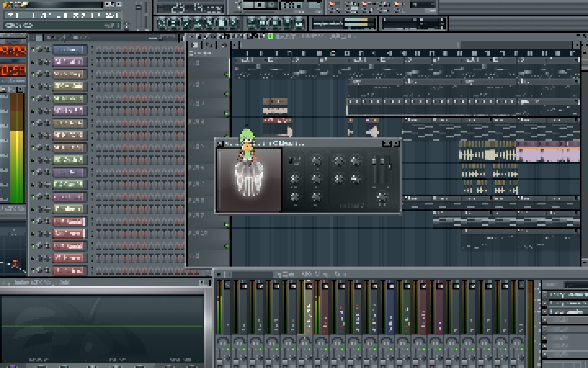Mute the first red channel via its LED
Viewport: 588px width, 368px height.
[33, 222]
